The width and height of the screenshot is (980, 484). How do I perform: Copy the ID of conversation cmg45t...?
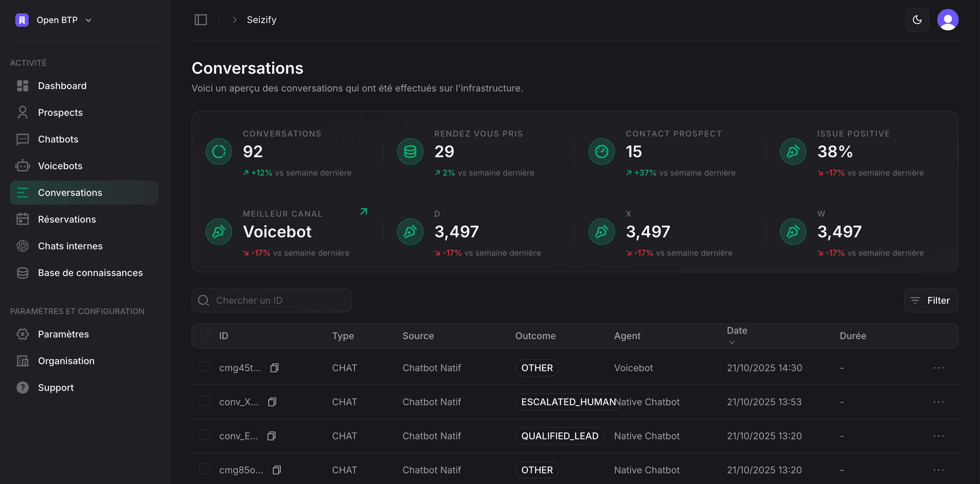(x=275, y=368)
